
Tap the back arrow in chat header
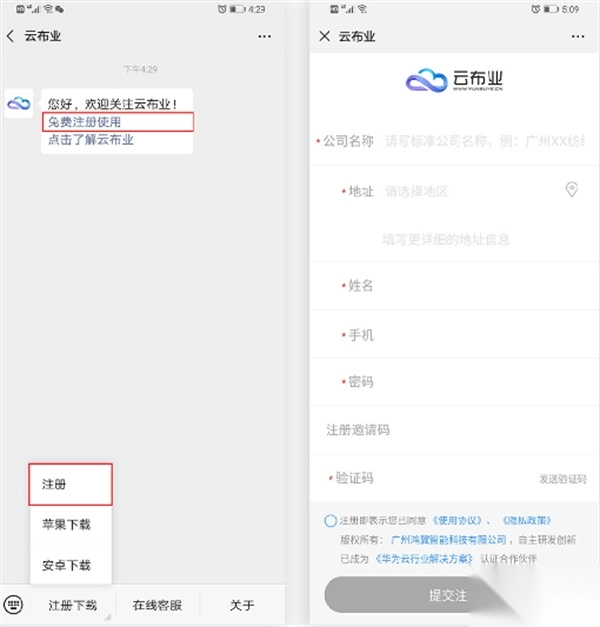11,36
